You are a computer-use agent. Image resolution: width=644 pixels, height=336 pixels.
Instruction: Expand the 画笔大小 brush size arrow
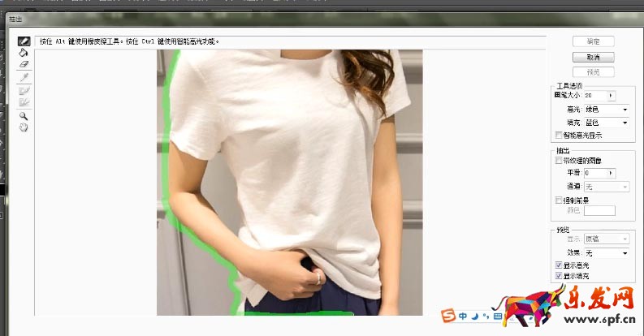[611, 96]
